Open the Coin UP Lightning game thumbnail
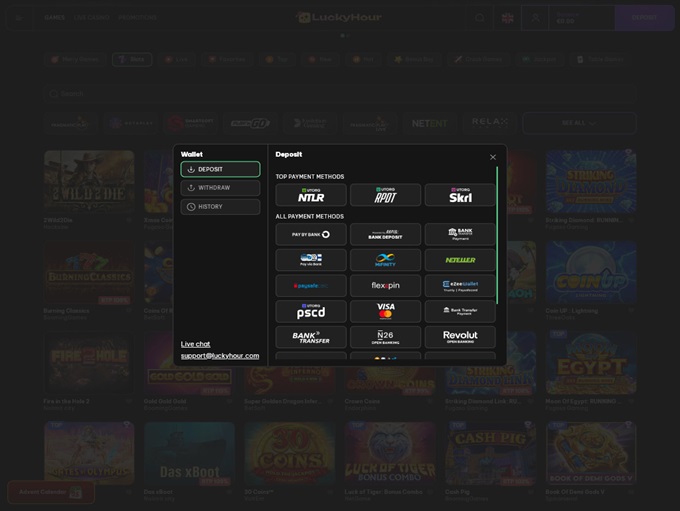This screenshot has width=680, height=511. [x=591, y=273]
